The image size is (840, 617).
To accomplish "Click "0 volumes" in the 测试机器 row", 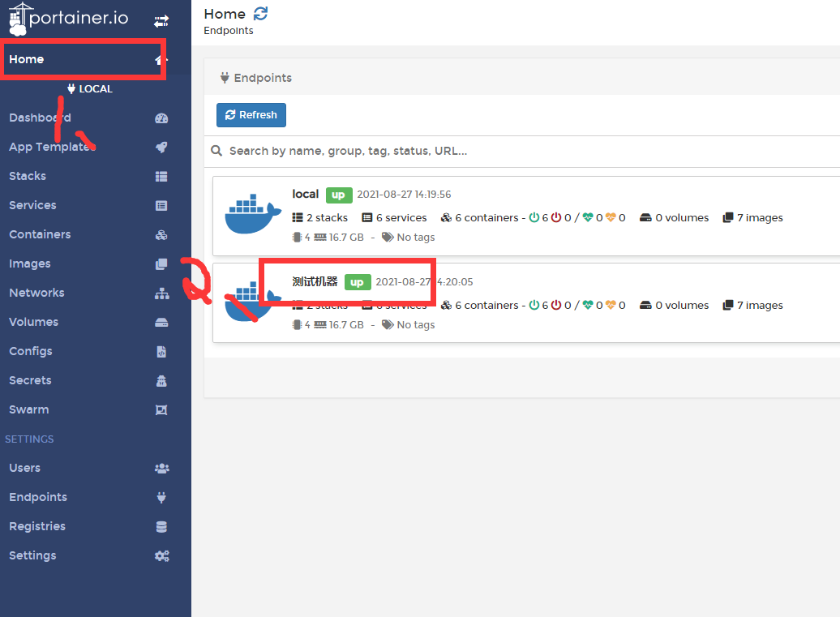I will [675, 306].
